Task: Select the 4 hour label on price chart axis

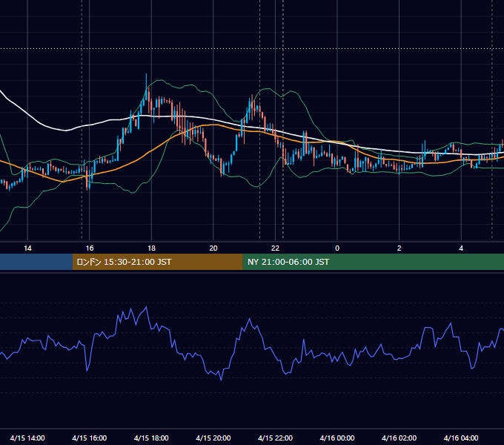Action: pyautogui.click(x=461, y=248)
